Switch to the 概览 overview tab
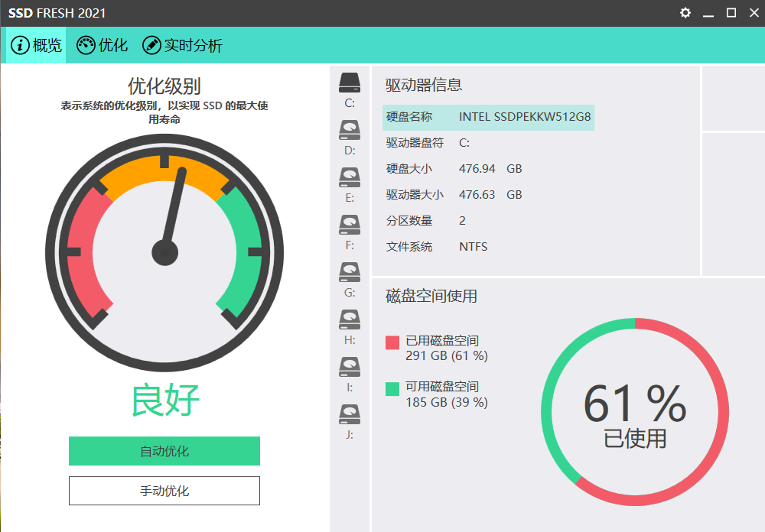The width and height of the screenshot is (765, 532). (36, 45)
